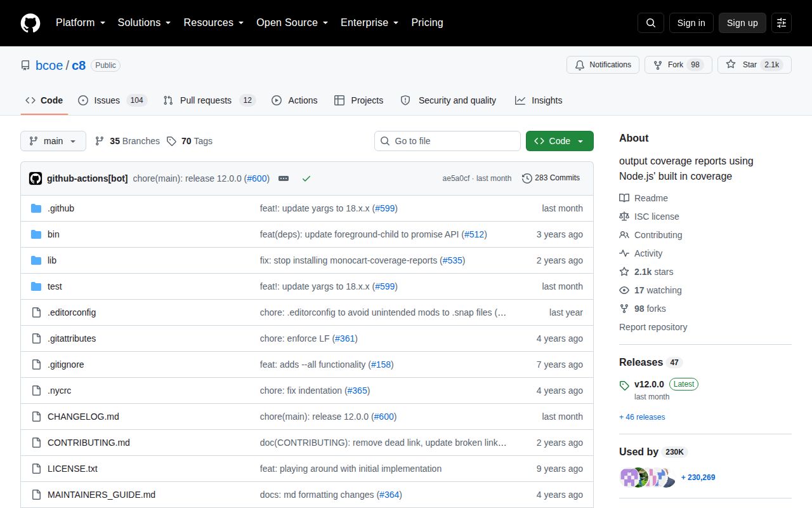Click the Sign in button
This screenshot has width=812, height=508.
(x=691, y=23)
